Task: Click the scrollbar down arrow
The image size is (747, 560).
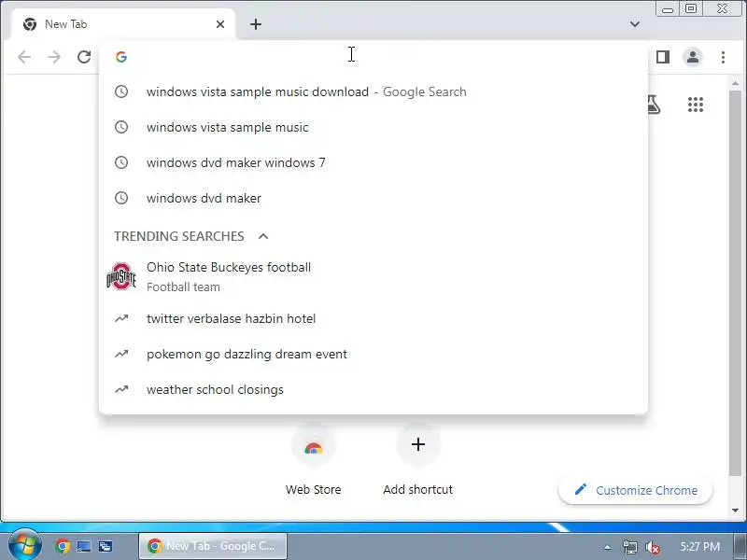Action: (x=735, y=511)
